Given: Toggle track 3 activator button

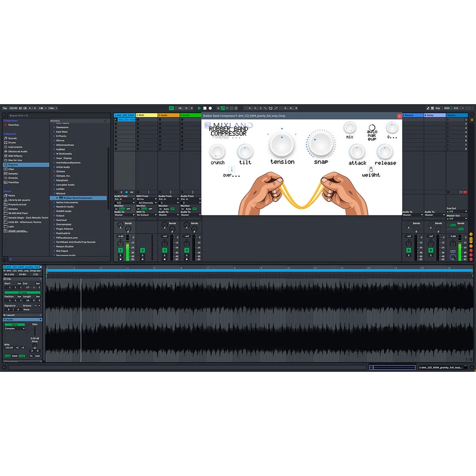Looking at the screenshot, I should [x=165, y=250].
